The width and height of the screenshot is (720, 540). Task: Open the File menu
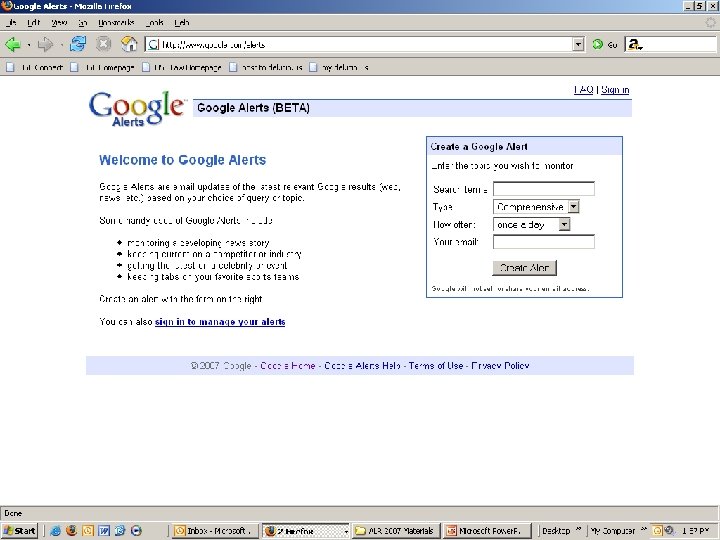[x=11, y=22]
